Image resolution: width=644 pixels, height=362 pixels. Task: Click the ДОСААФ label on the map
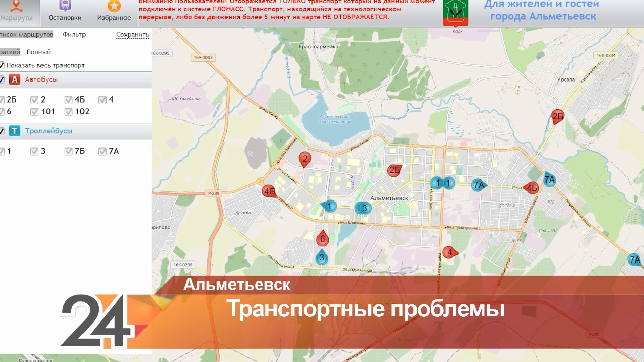point(508,205)
